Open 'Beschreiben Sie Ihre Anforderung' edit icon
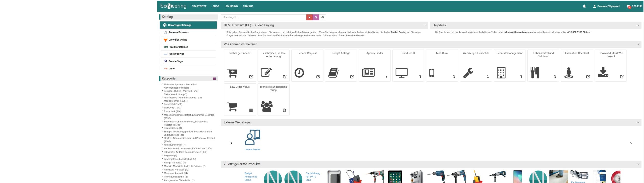 click(x=266, y=72)
